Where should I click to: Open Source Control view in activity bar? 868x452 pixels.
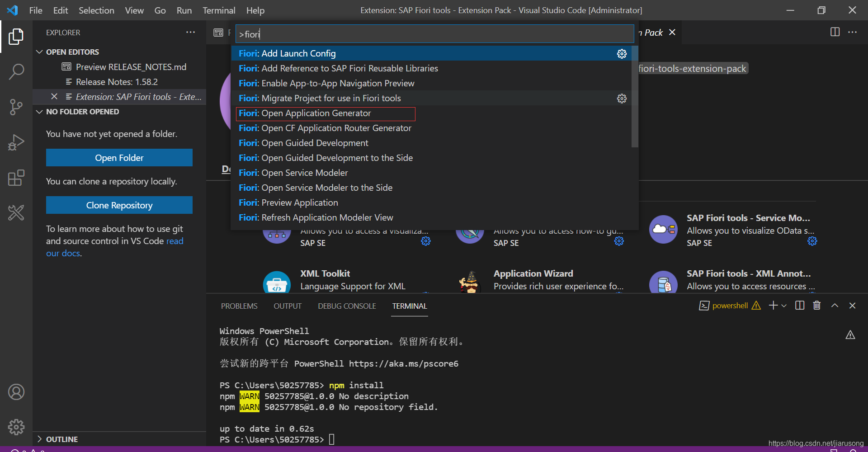pos(16,107)
